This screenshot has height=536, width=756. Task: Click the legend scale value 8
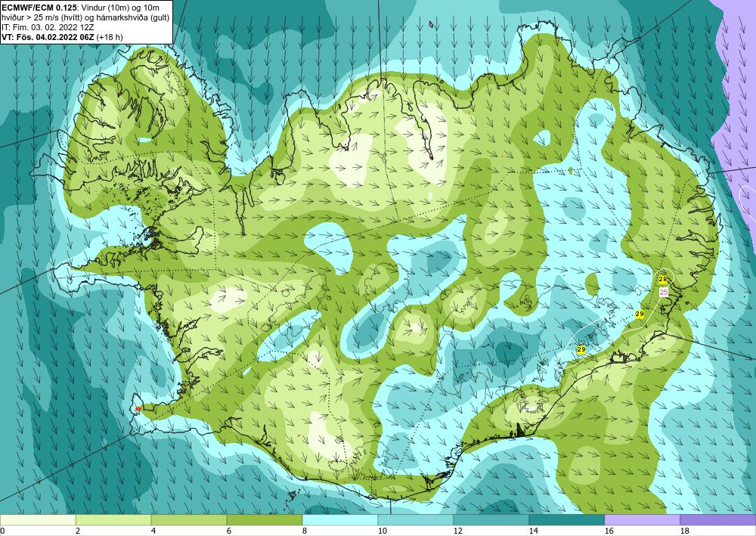(x=303, y=531)
